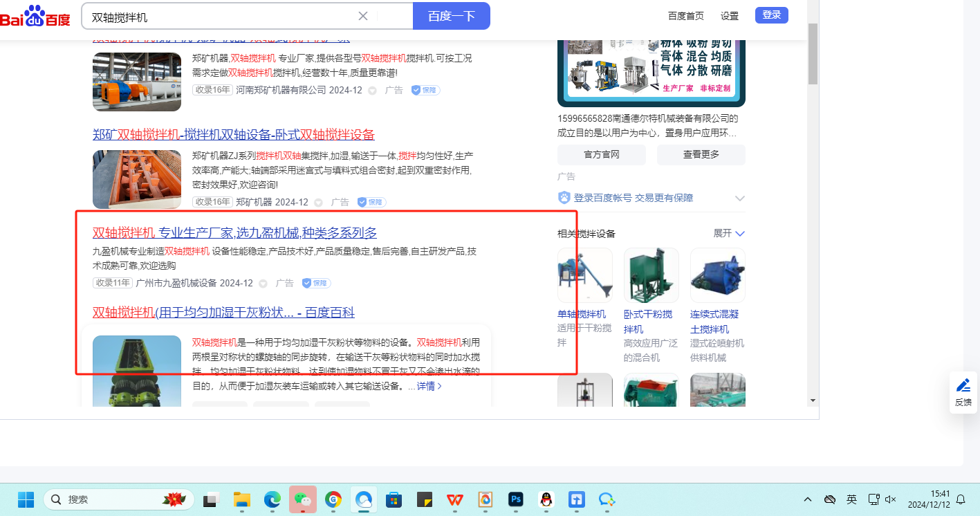Open QQ from the taskbar
Screen dimensions: 980x516
[x=546, y=499]
